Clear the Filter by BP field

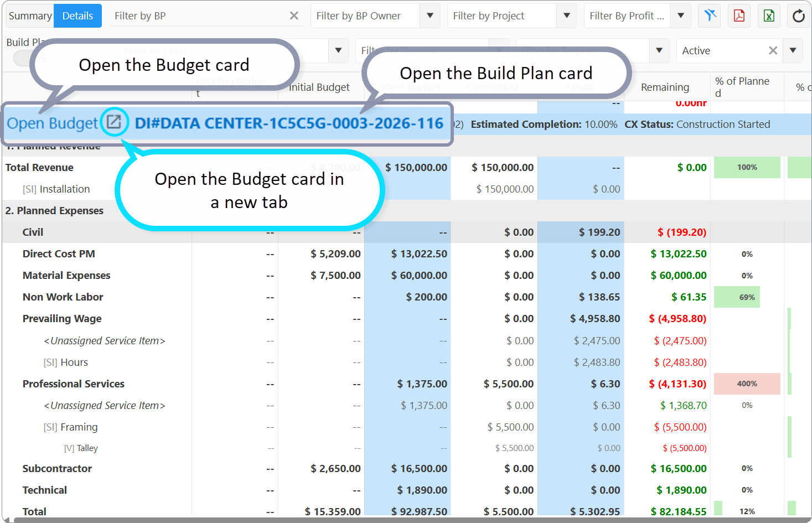coord(294,15)
